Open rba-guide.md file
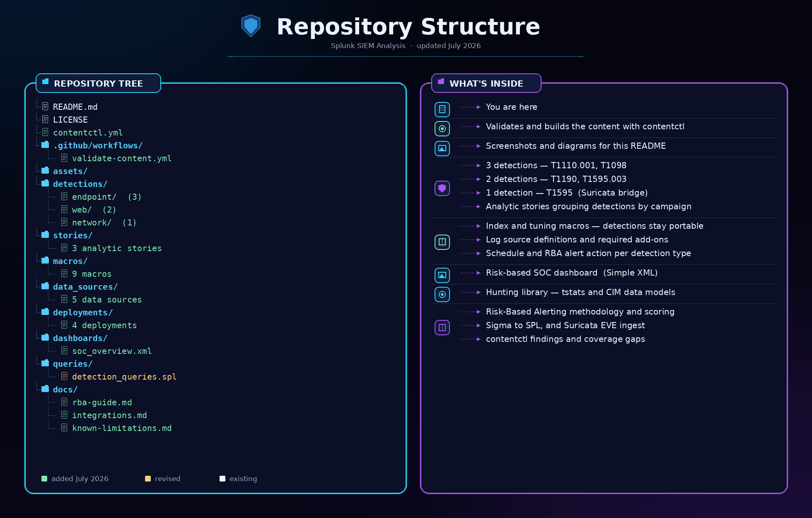The height and width of the screenshot is (518, 812). coord(102,402)
